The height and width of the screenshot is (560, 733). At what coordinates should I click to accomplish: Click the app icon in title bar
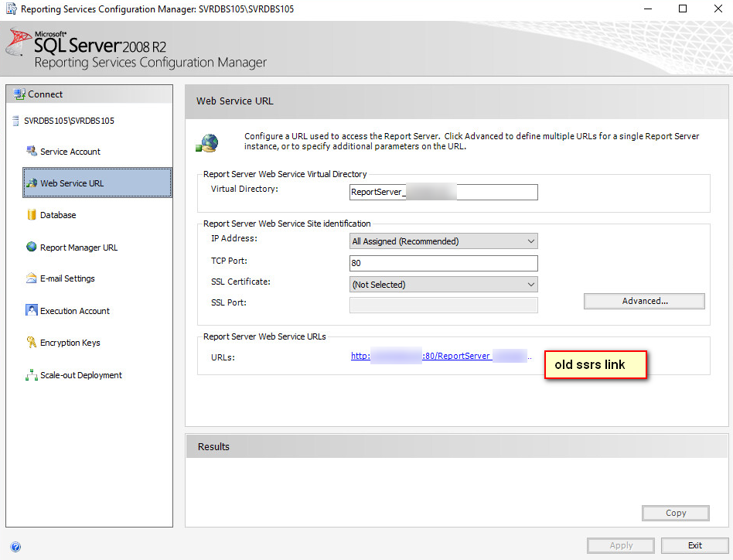point(12,9)
